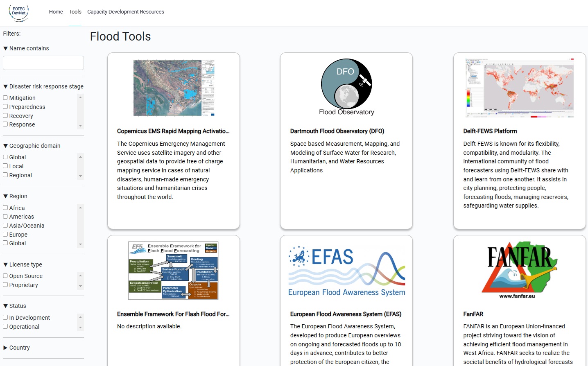Expand the Country filter section
This screenshot has width=588, height=366.
pos(5,348)
